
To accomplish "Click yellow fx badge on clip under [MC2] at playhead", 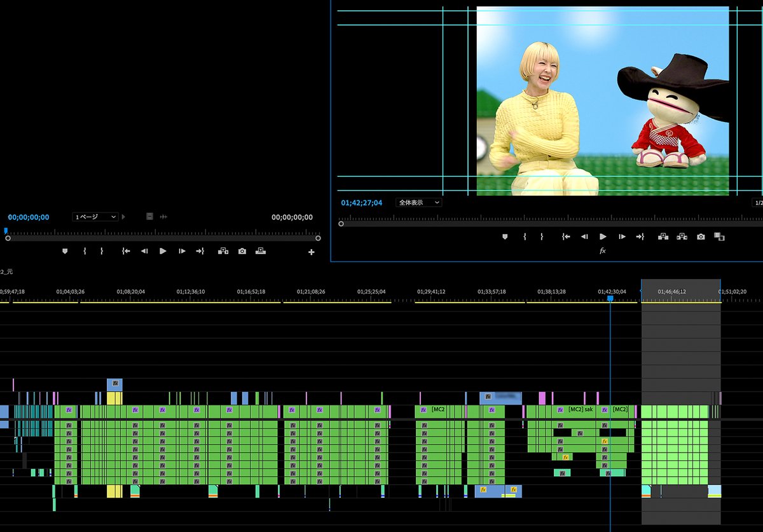I will 605,441.
